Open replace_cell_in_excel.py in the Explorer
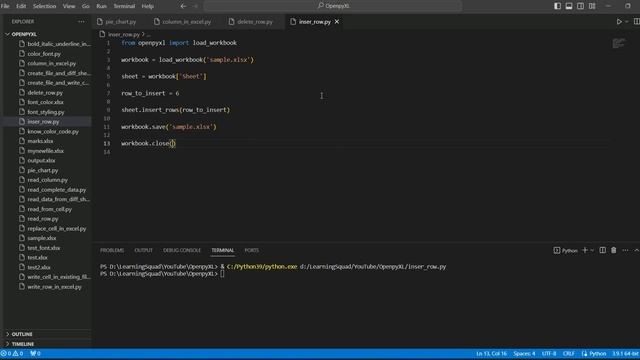640x360 pixels. (x=57, y=229)
